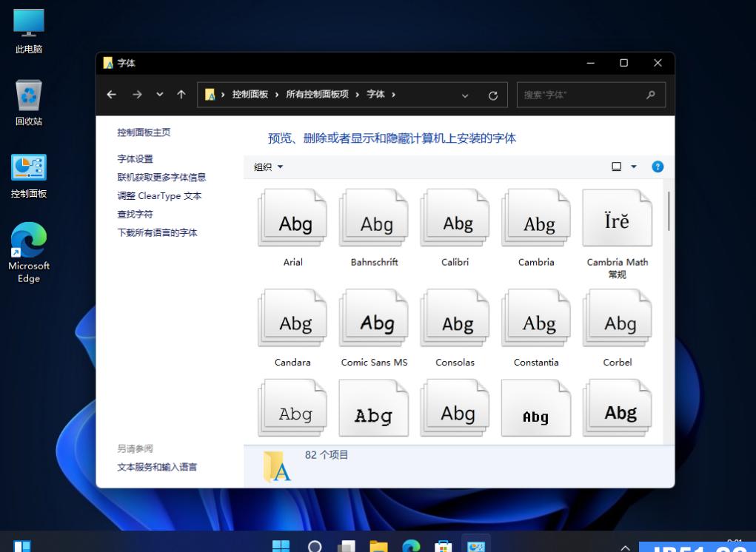Expand chevron after the address bar folder icon
This screenshot has width=756, height=552.
(x=223, y=95)
